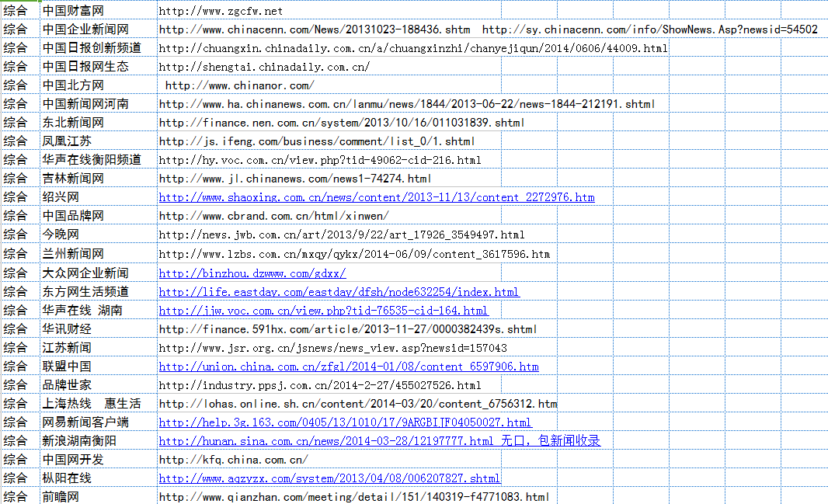The height and width of the screenshot is (504, 828).
Task: Select the cell 凤凰江苏
Action: [x=98, y=141]
